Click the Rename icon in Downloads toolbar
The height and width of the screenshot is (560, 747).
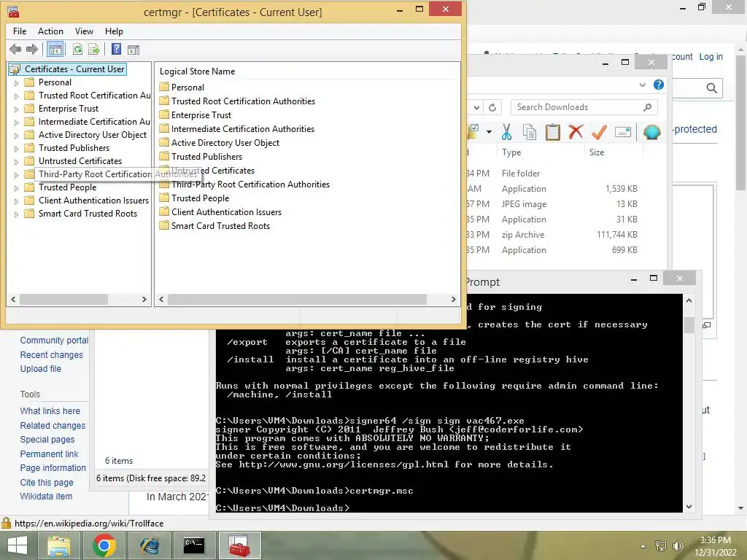pyautogui.click(x=623, y=132)
